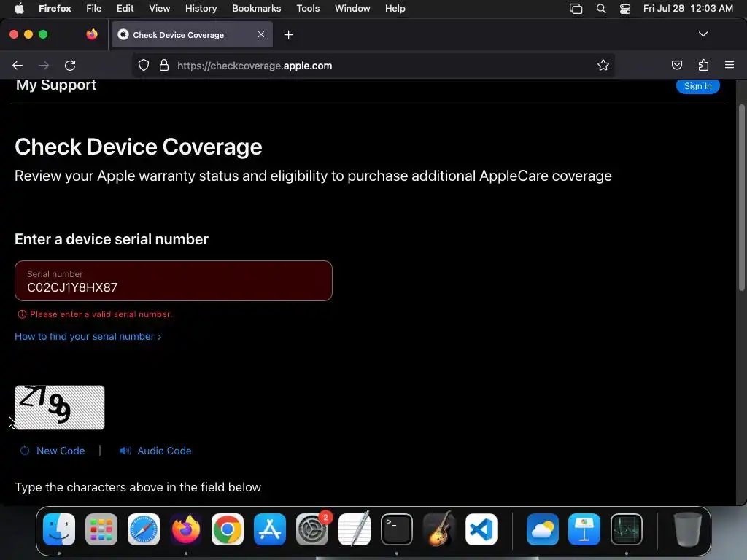Screen dimensions: 747x560
Task: Open System Settings from the Dock
Action: coord(312,529)
